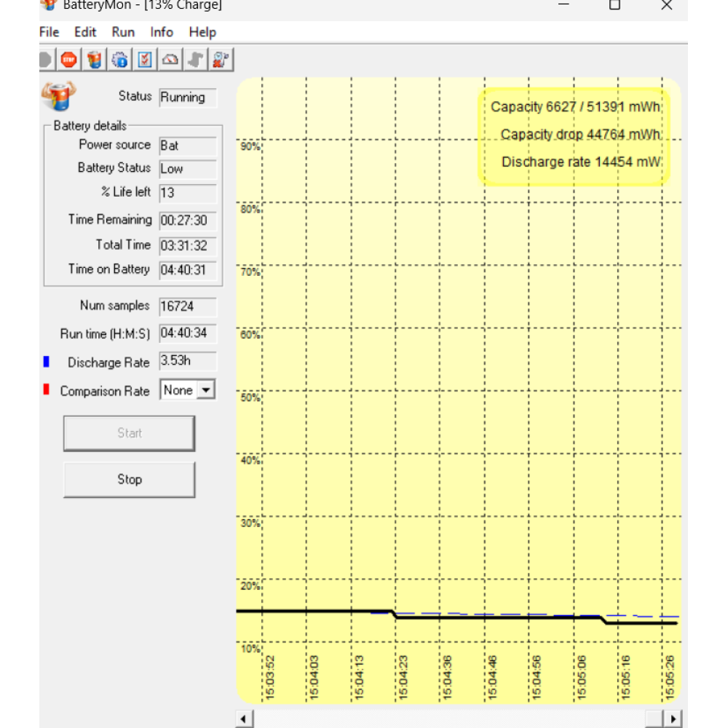728x728 pixels.
Task: Click the right arrow of graph scrollbar
Action: 672,719
